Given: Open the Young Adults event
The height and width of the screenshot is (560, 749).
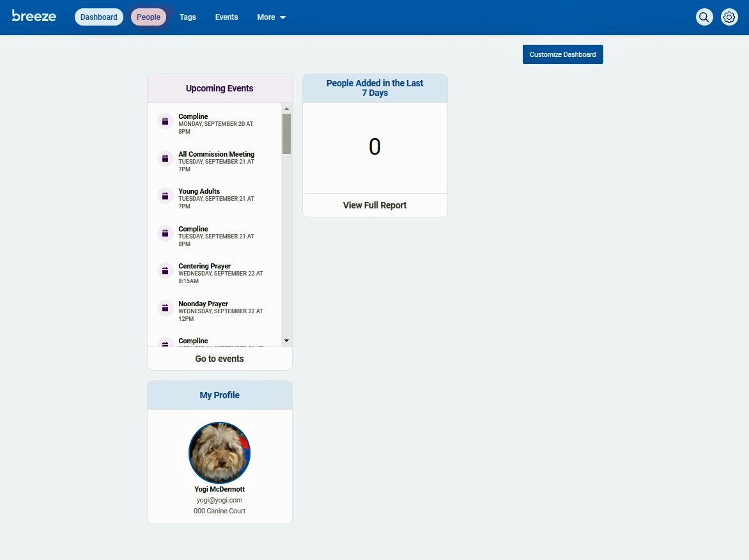Looking at the screenshot, I should click(217, 198).
